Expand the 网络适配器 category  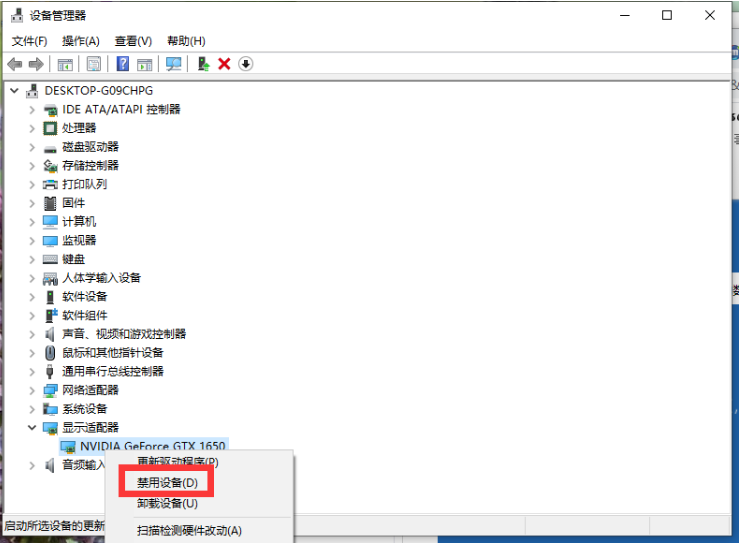[x=32, y=390]
